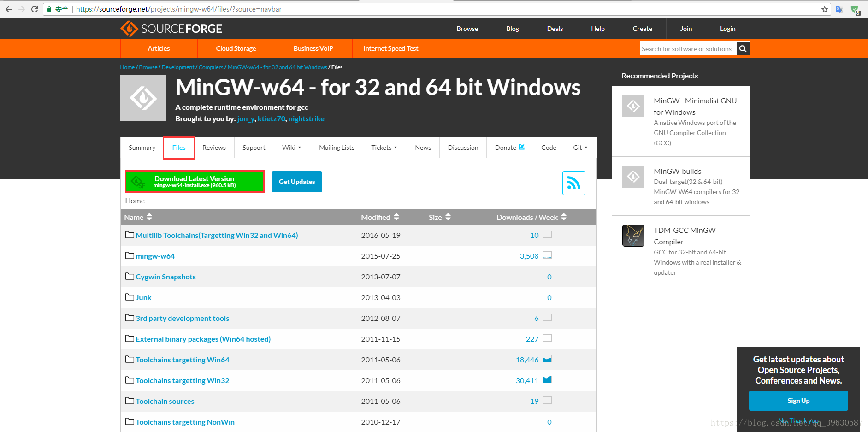
Task: Bookmark this page with the star icon
Action: coord(825,9)
